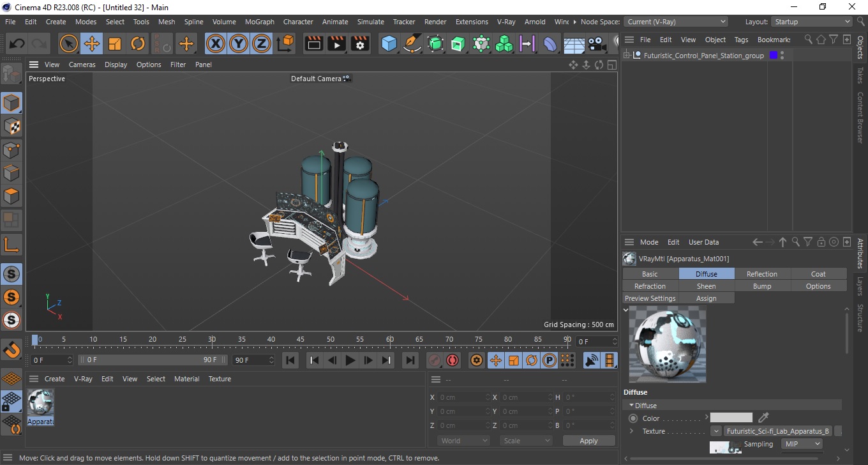Image resolution: width=868 pixels, height=465 pixels.
Task: Toggle the Enable Axis tool
Action: tap(11, 245)
